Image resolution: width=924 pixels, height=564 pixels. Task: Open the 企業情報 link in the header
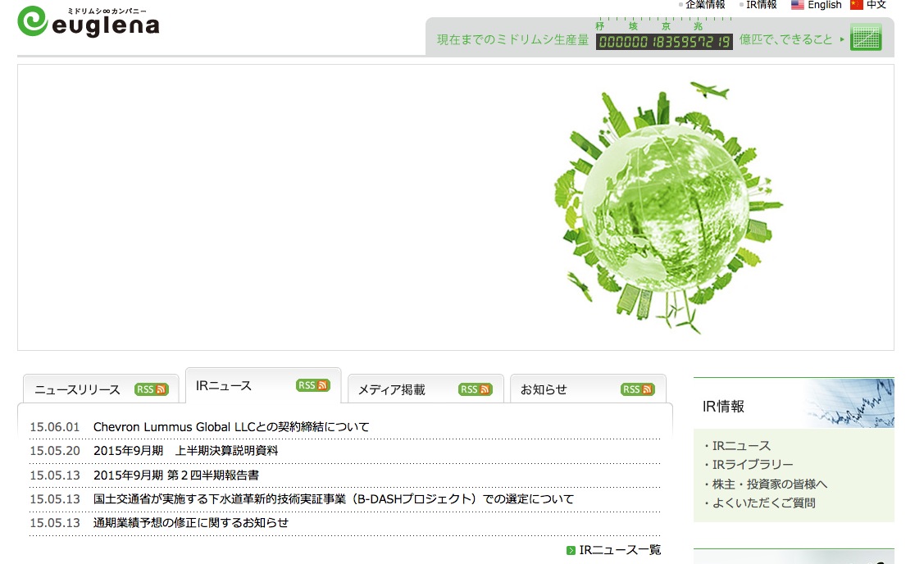pos(705,5)
